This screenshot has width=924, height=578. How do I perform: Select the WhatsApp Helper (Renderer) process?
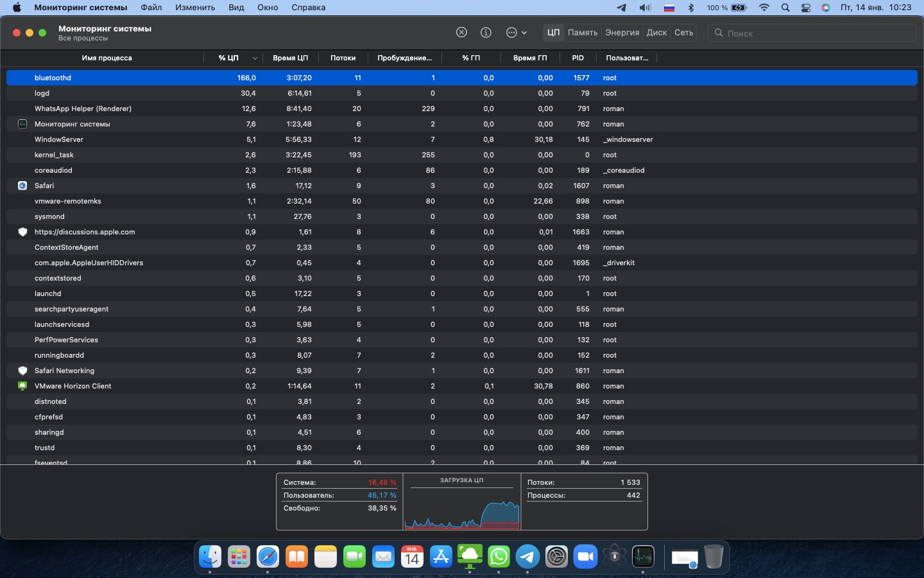pos(83,109)
